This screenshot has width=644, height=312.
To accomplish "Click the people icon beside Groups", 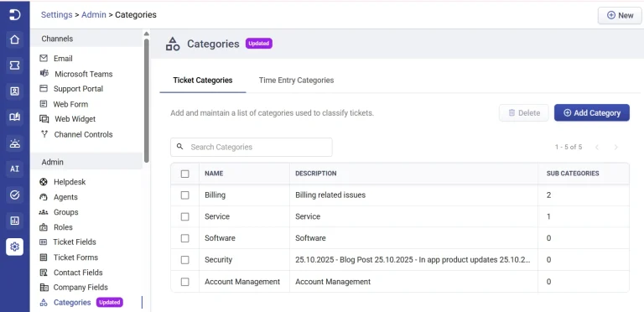I will 44,212.
